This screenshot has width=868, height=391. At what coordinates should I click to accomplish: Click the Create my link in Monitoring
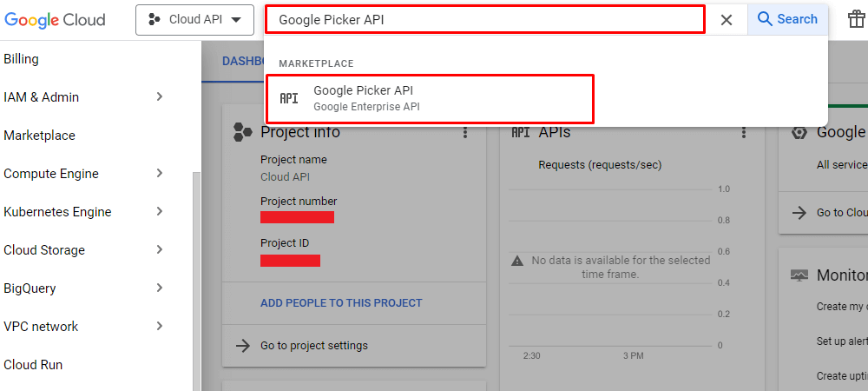842,306
